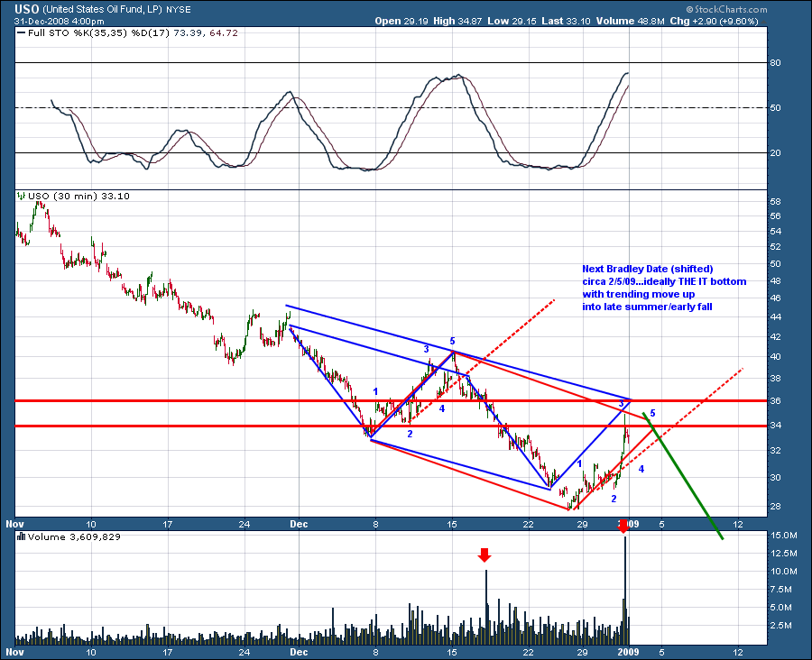Click the 5.0M label on volume axis
The image size is (812, 660).
pos(782,608)
